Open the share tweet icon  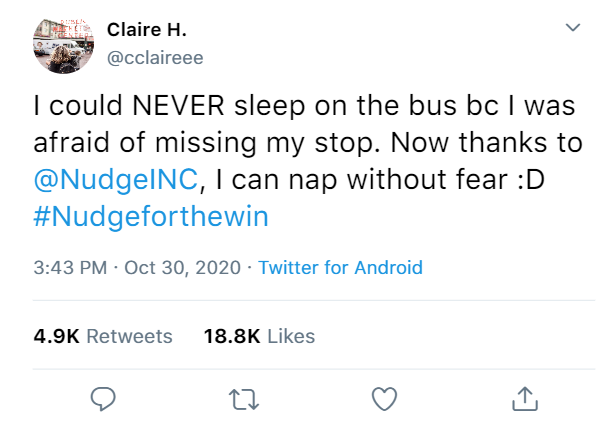[x=525, y=399]
